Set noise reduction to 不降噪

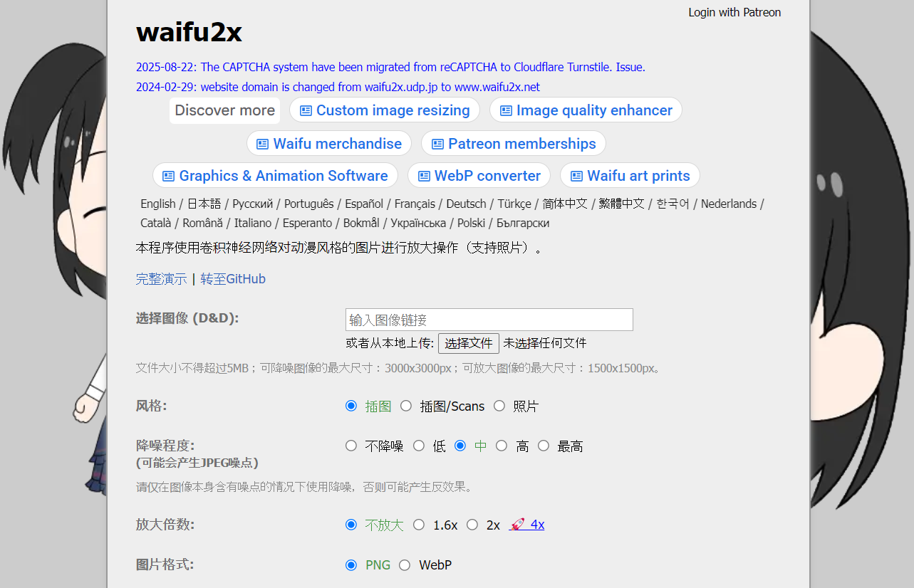[x=350, y=446]
